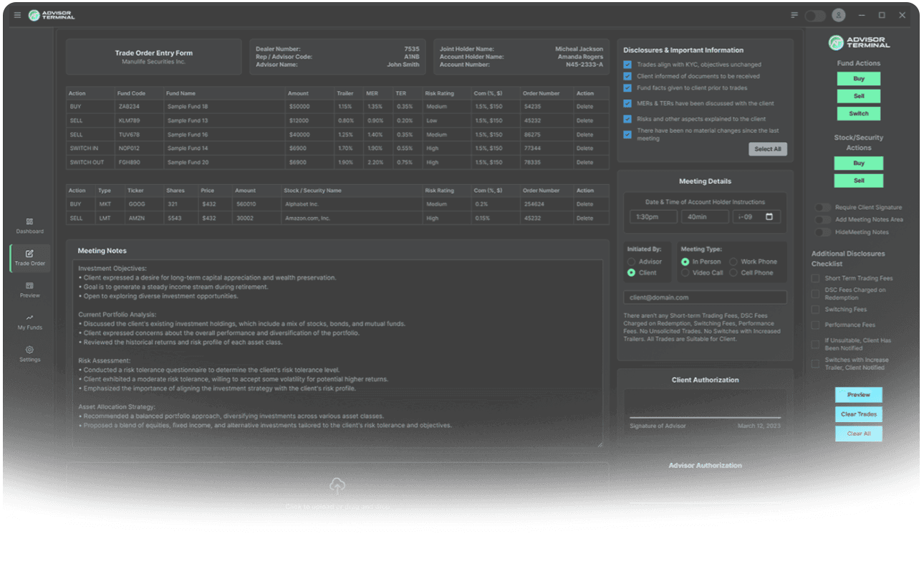Select Cell Phone meeting type
This screenshot has height=564, width=924.
click(733, 273)
